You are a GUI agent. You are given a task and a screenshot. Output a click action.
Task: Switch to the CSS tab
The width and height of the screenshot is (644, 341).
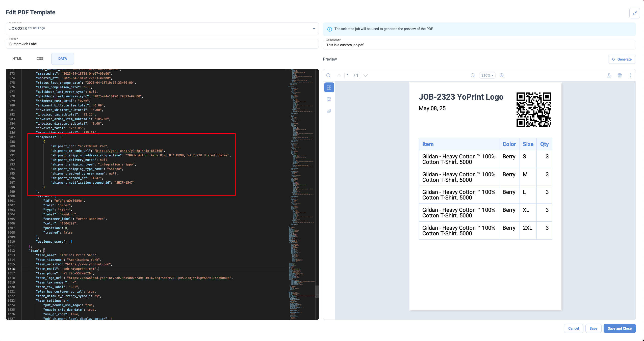point(40,59)
